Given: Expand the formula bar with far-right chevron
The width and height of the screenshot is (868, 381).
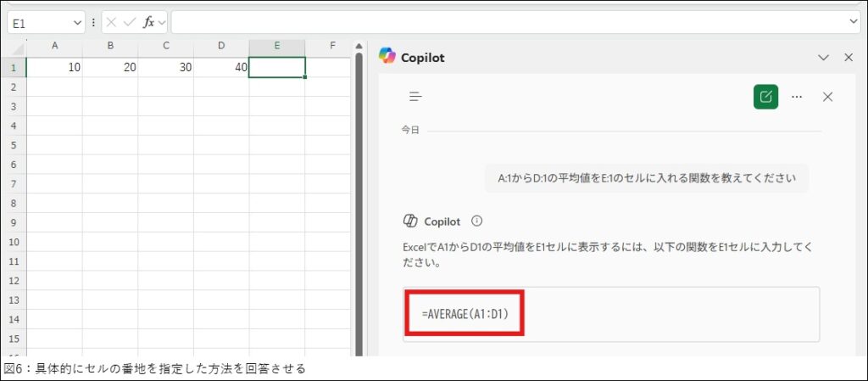Looking at the screenshot, I should [x=853, y=22].
